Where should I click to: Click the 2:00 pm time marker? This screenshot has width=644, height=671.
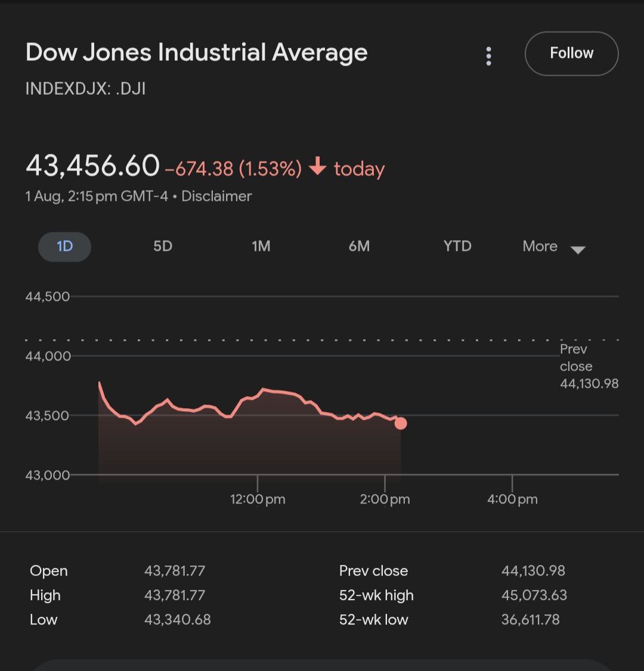pyautogui.click(x=385, y=499)
